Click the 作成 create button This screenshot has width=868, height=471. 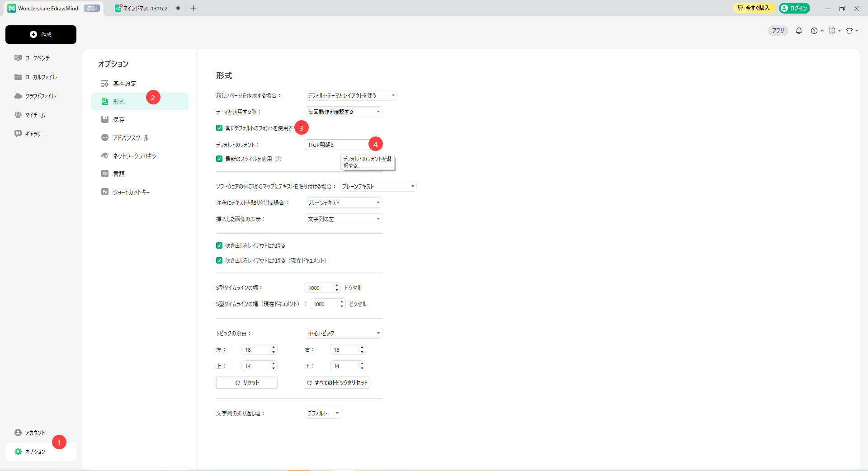click(41, 34)
